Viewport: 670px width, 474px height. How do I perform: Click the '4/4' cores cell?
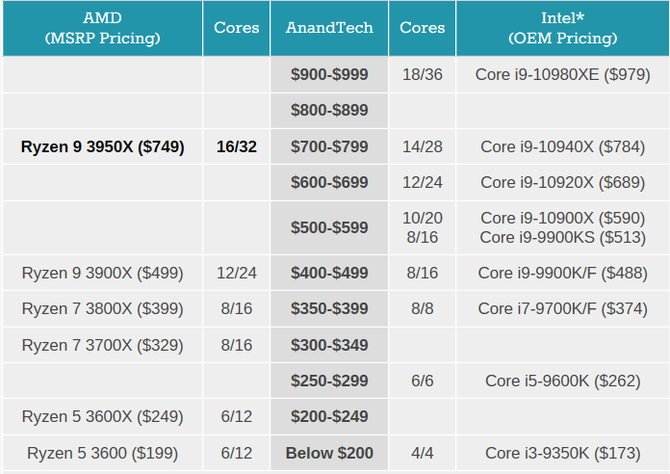(422, 453)
